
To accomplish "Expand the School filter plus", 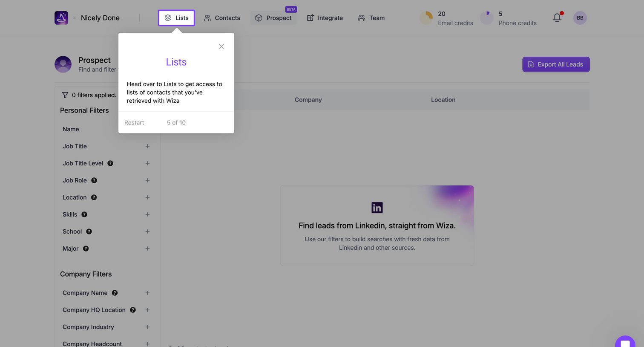I will pos(147,231).
